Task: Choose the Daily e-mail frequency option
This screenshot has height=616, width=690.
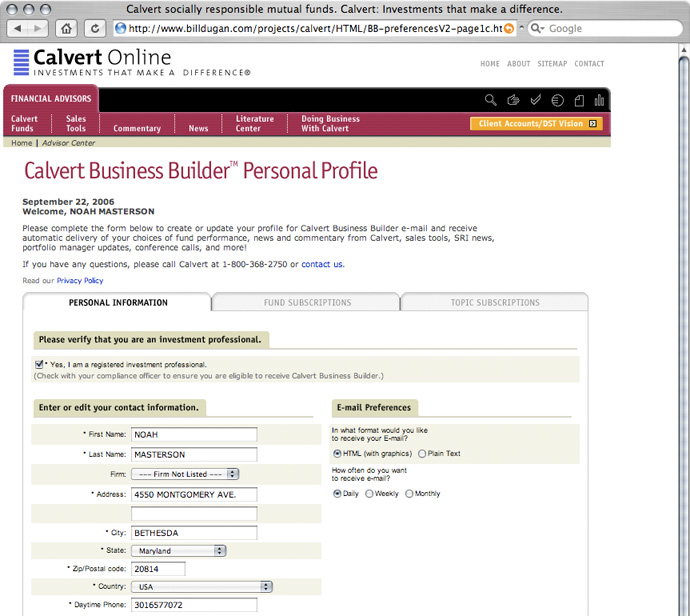Action: pos(337,494)
